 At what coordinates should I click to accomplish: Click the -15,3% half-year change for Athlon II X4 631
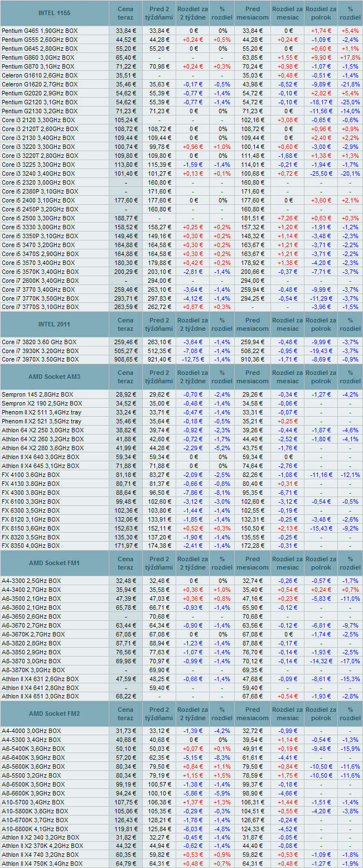tap(350, 679)
